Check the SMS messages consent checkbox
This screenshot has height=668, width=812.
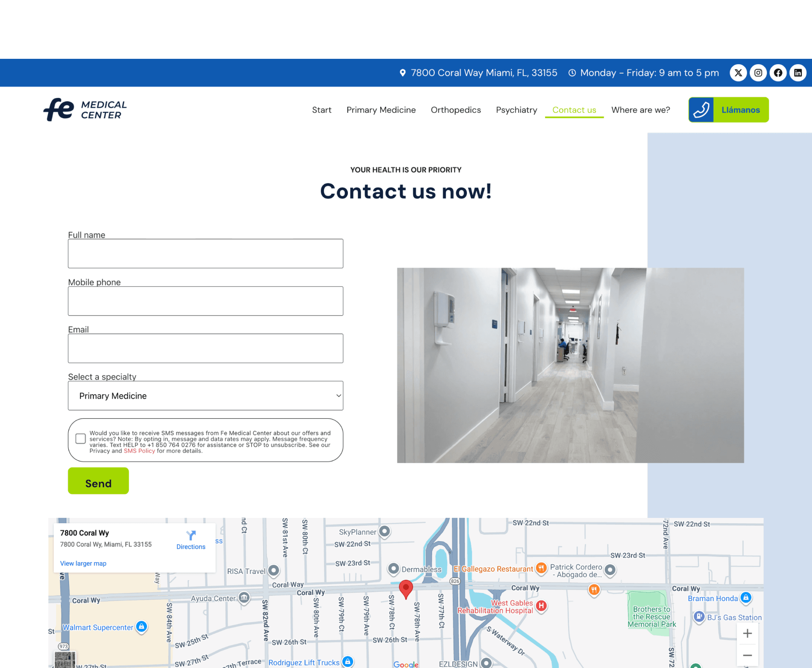81,439
